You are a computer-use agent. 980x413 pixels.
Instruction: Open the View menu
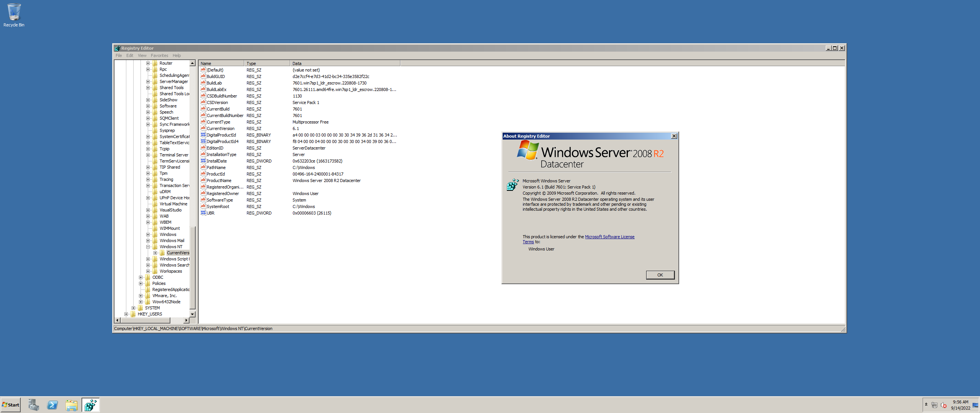click(142, 55)
